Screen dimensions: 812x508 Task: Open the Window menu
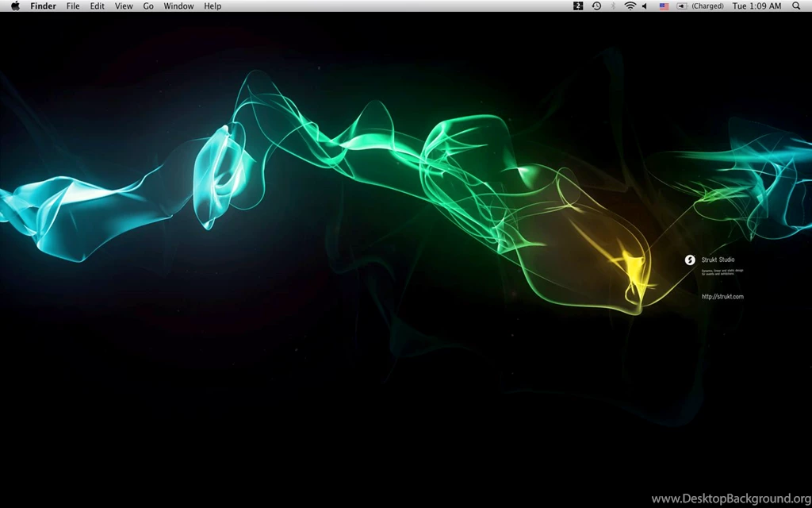coord(178,6)
